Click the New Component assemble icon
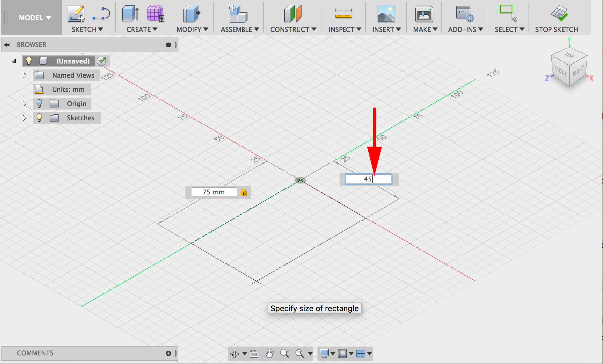Viewport: 603px width, 364px height. [238, 14]
